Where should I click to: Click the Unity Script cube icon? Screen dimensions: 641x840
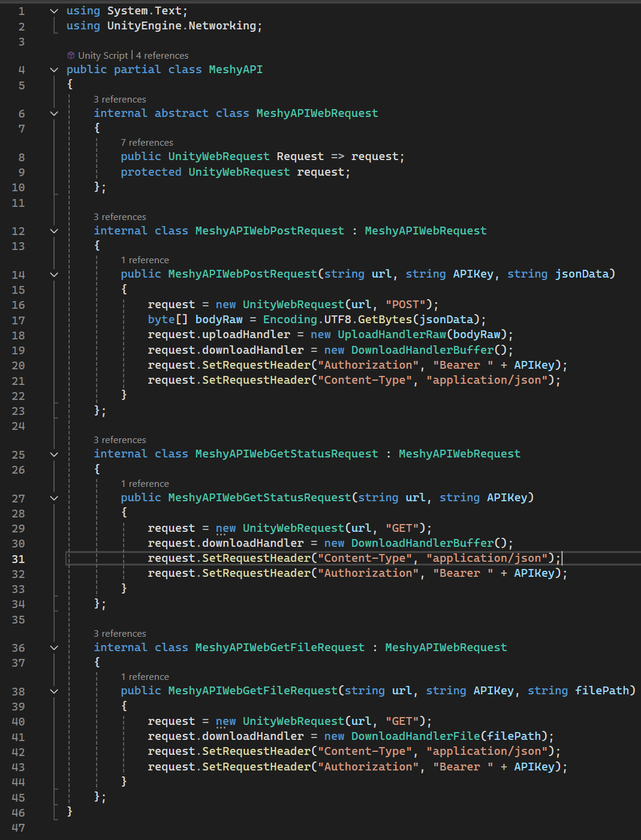click(71, 55)
